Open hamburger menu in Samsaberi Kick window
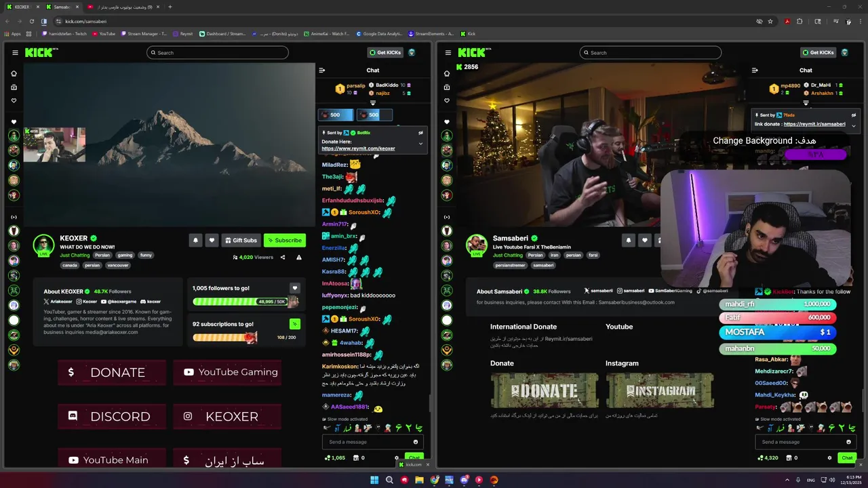868x488 pixels. coord(448,53)
